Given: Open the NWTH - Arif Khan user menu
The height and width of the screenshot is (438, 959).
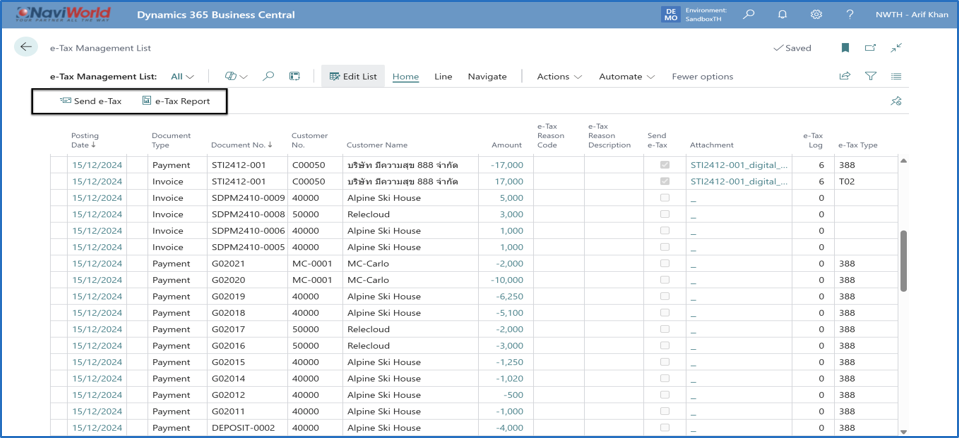Looking at the screenshot, I should [x=910, y=15].
